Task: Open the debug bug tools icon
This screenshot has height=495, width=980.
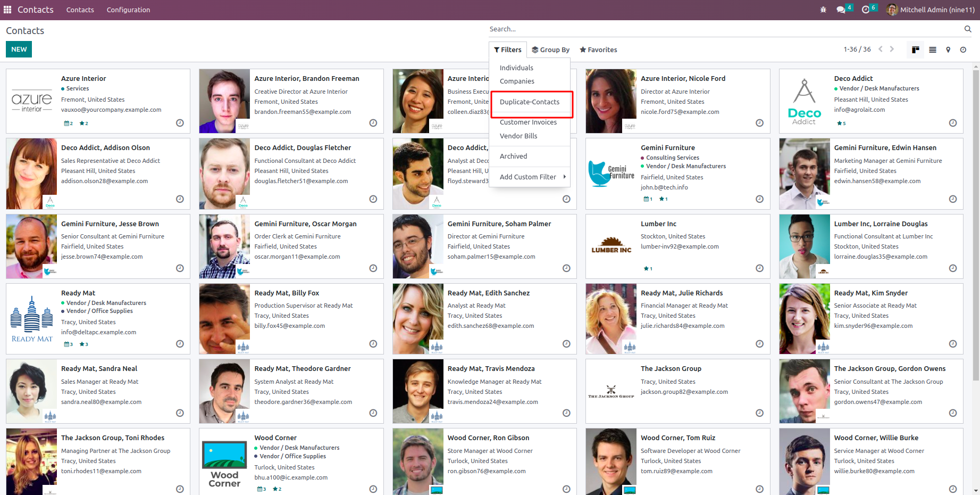Action: pos(823,10)
